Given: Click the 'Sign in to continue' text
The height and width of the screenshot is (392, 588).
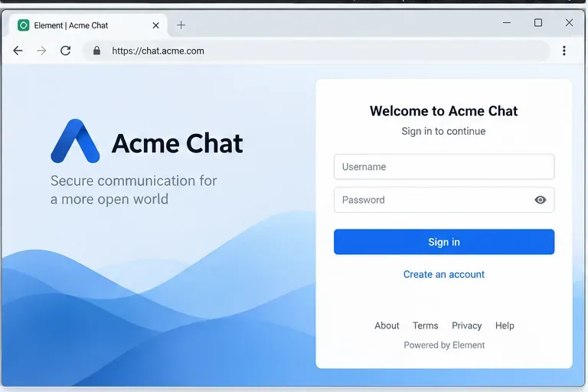Looking at the screenshot, I should pyautogui.click(x=443, y=131).
